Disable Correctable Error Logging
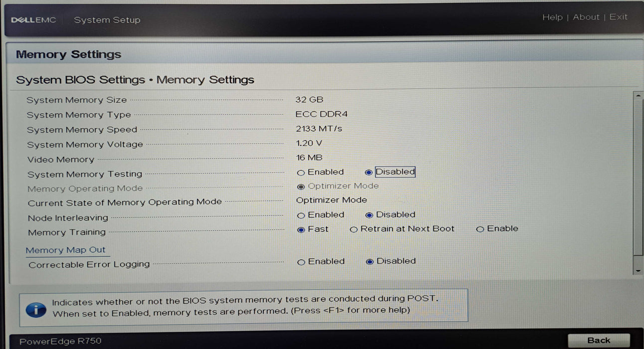 (x=370, y=261)
